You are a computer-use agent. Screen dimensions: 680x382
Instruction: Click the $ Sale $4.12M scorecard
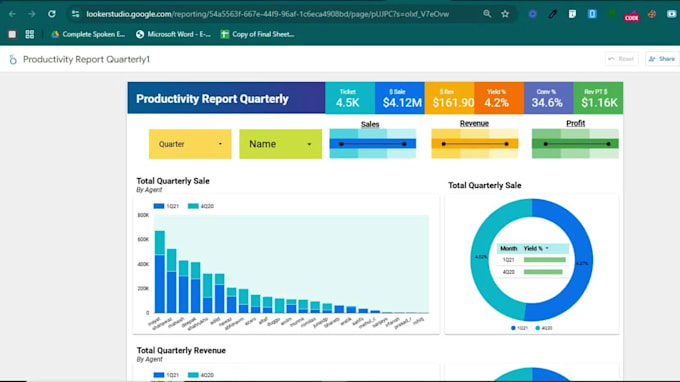tap(399, 98)
